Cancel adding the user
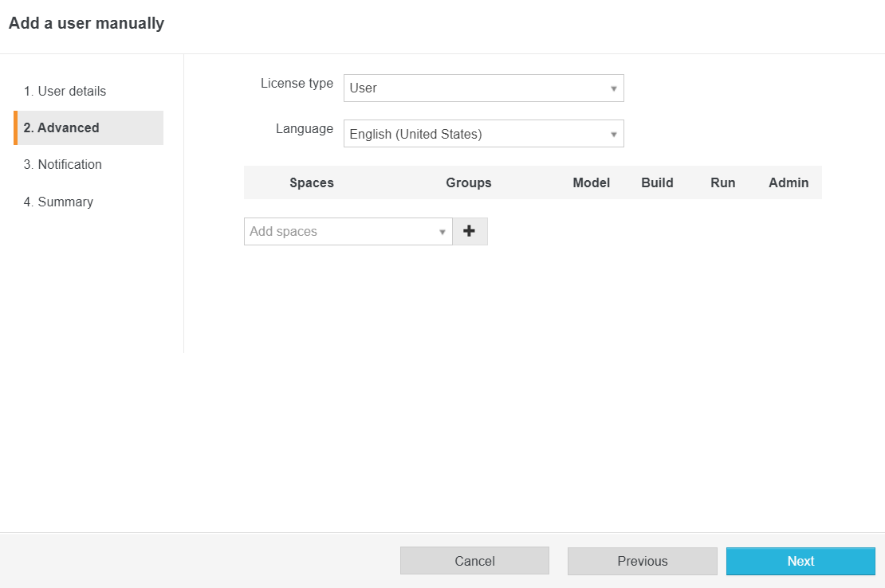 (474, 561)
